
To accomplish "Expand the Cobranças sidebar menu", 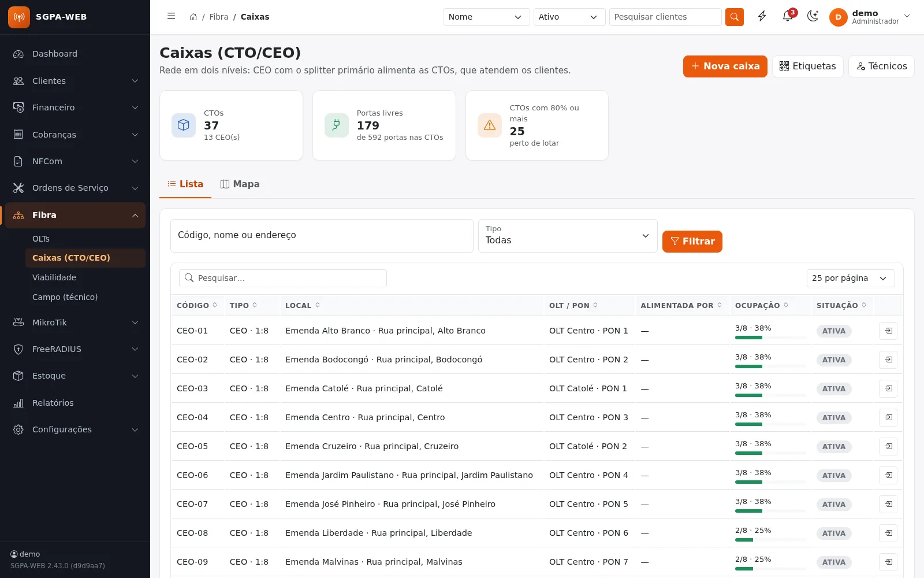I will click(75, 135).
